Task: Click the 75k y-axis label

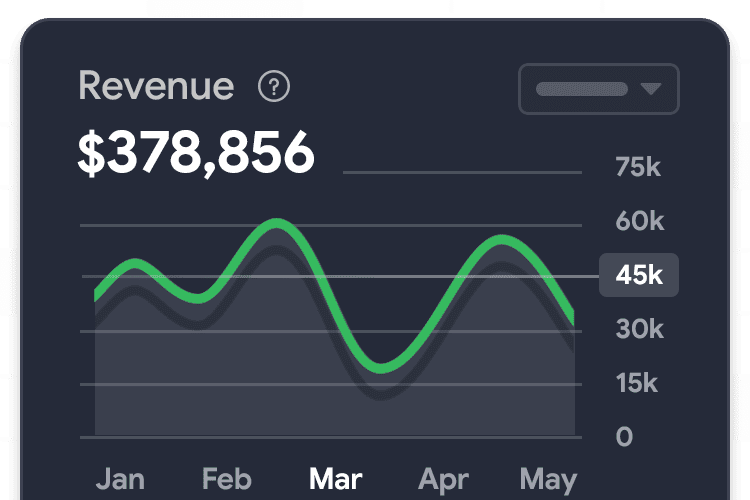Action: coord(639,167)
